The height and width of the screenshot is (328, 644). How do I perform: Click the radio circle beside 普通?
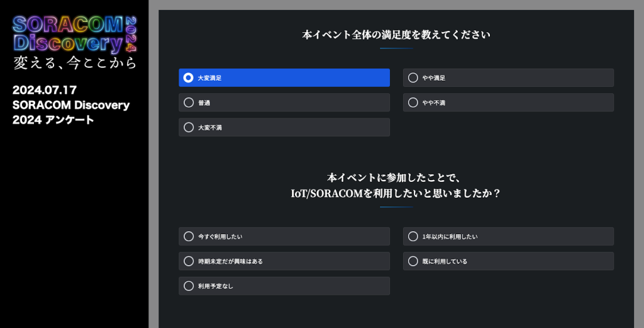[x=189, y=103]
